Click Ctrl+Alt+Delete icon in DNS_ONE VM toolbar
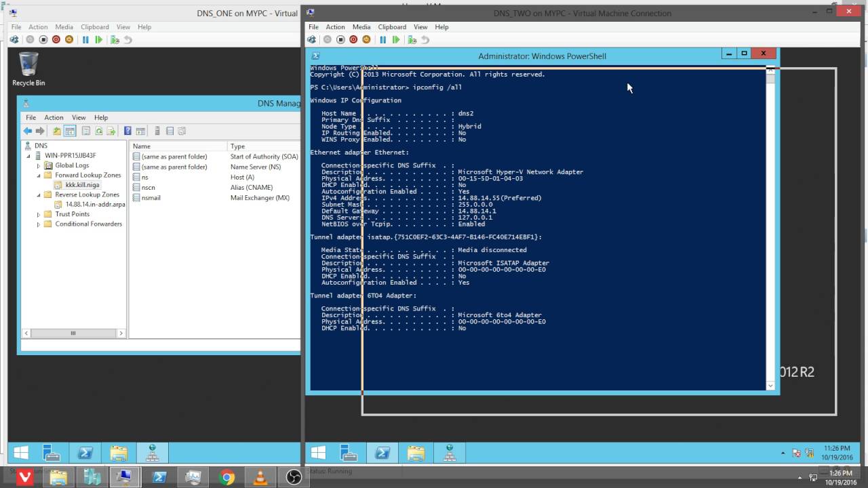This screenshot has width=868, height=488. [15, 40]
